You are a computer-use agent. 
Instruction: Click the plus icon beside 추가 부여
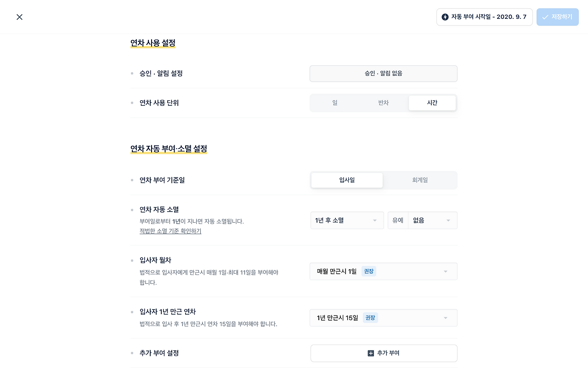tap(371, 353)
